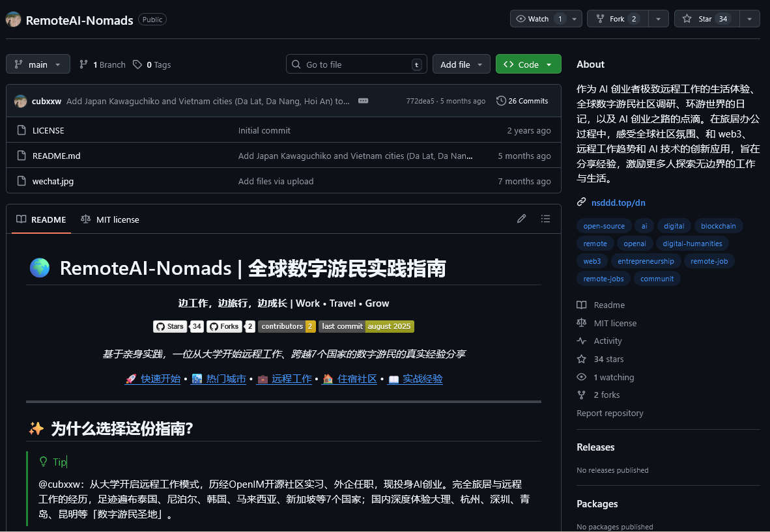The width and height of the screenshot is (770, 532).
Task: Open the Add files via upload commit message
Action: click(x=276, y=182)
